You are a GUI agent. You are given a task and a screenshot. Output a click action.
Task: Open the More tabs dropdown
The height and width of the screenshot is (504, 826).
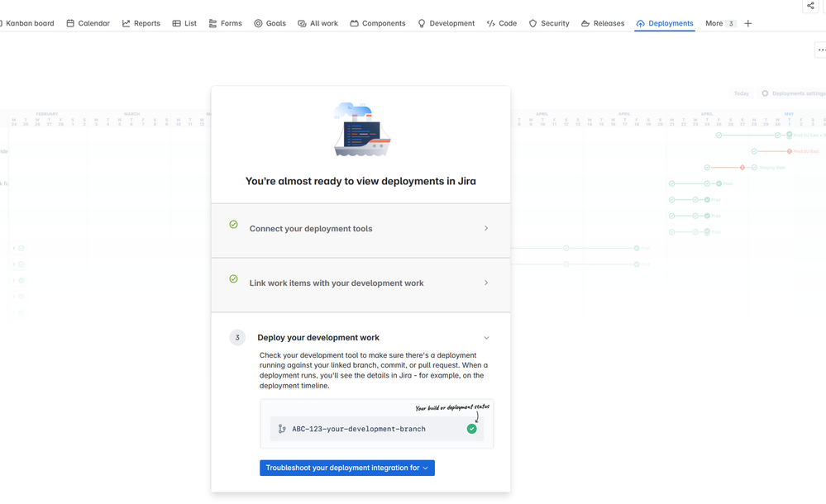720,23
